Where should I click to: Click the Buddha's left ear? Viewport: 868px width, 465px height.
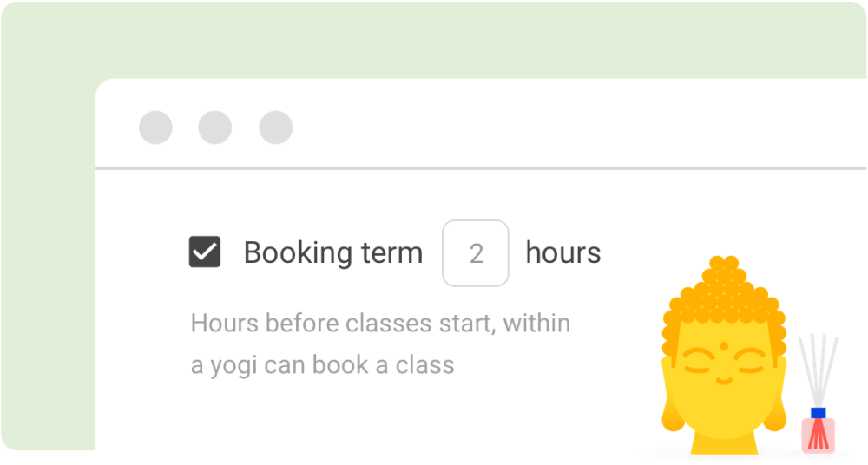tap(671, 399)
